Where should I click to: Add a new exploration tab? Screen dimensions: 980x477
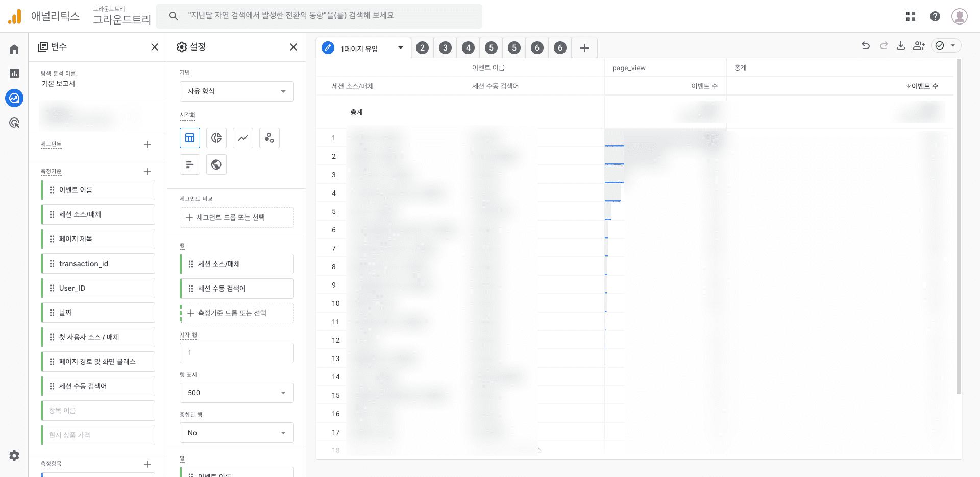pyautogui.click(x=584, y=48)
